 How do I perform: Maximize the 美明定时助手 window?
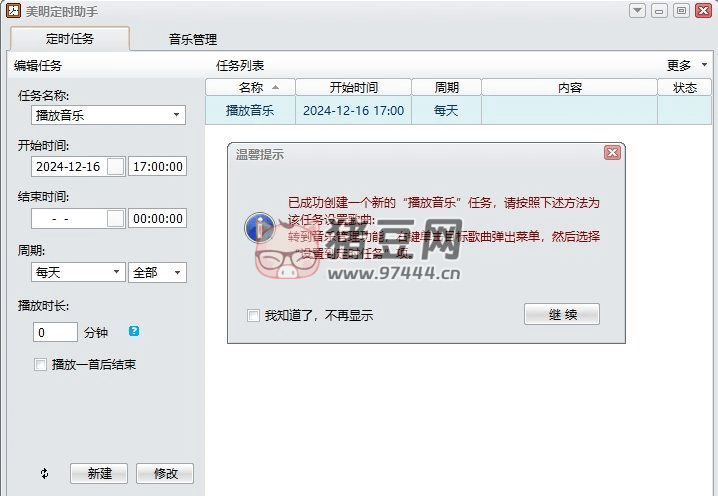click(x=681, y=10)
